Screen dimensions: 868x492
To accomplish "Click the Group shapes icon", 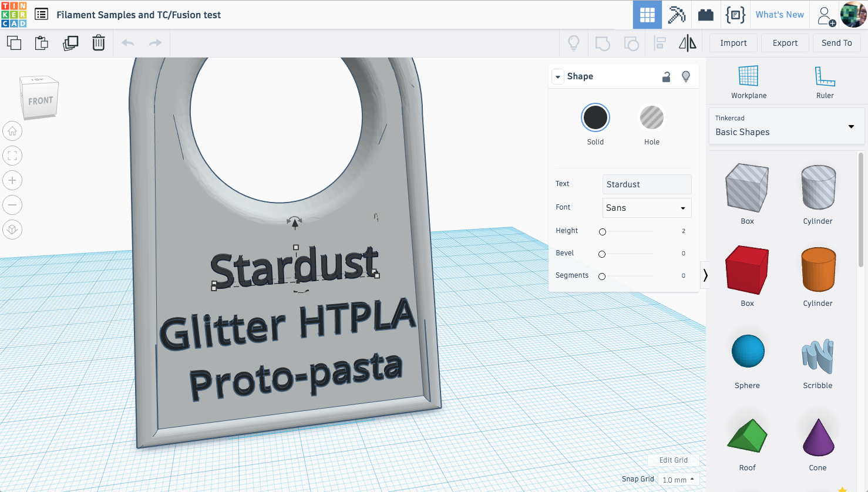I will (x=603, y=43).
